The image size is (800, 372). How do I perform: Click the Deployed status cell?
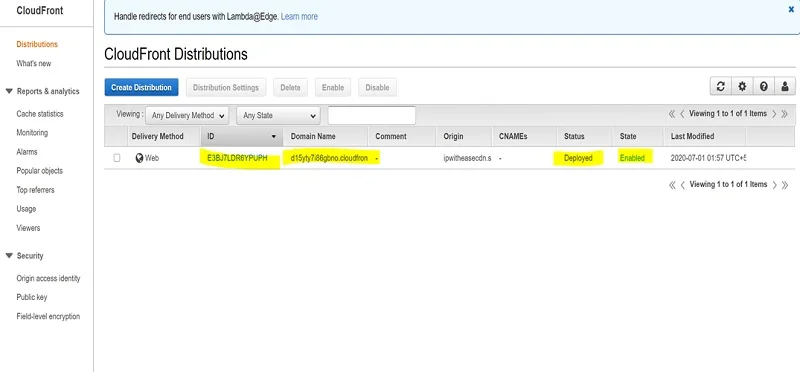pyautogui.click(x=578, y=158)
